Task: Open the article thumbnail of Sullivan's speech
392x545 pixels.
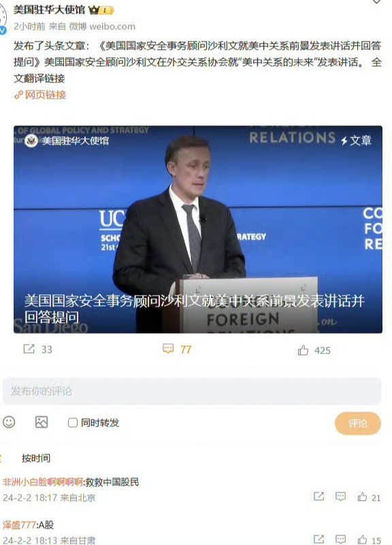Action: click(x=198, y=230)
